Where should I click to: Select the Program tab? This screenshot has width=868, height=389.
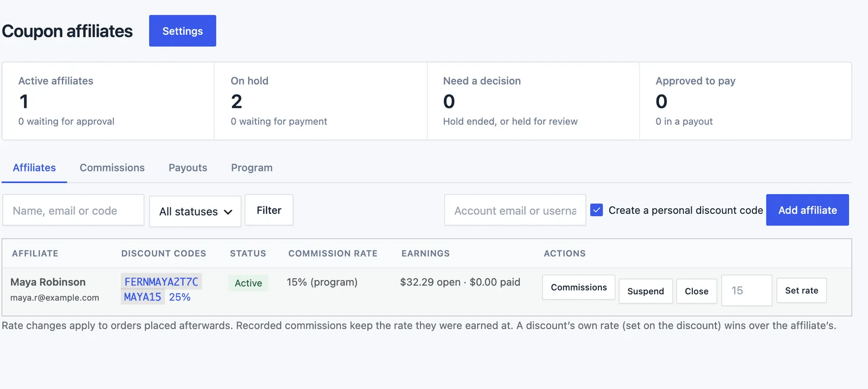point(252,168)
